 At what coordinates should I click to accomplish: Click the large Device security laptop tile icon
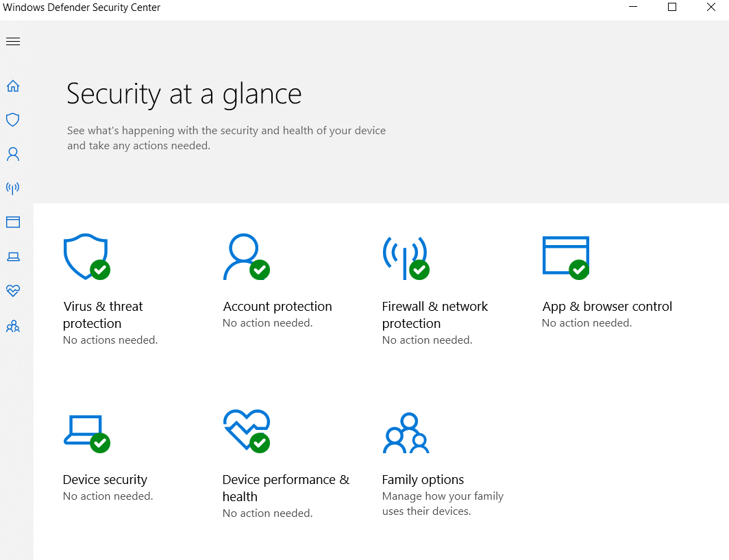(85, 433)
